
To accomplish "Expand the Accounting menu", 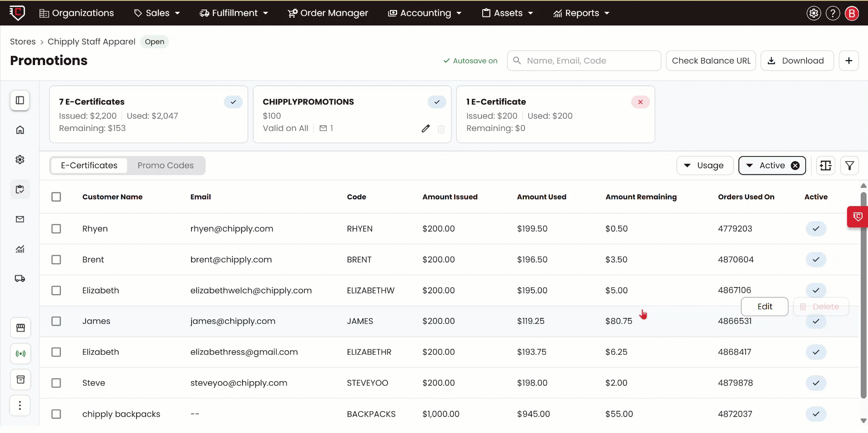I will pos(425,13).
